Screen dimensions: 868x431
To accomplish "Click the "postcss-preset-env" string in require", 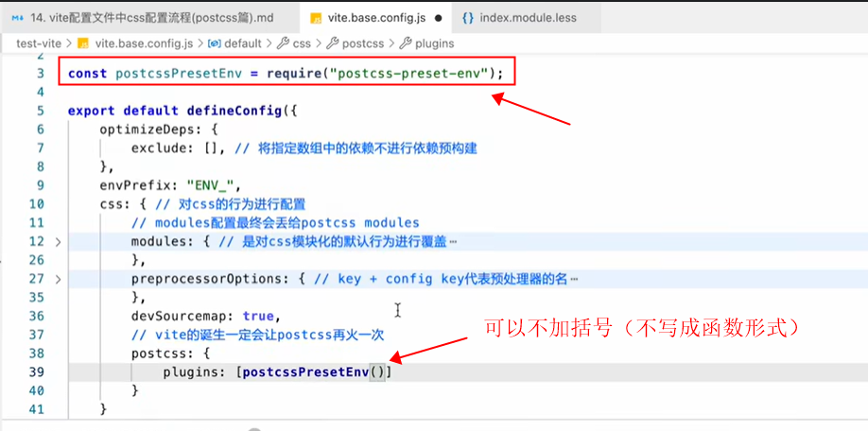I will (x=409, y=73).
